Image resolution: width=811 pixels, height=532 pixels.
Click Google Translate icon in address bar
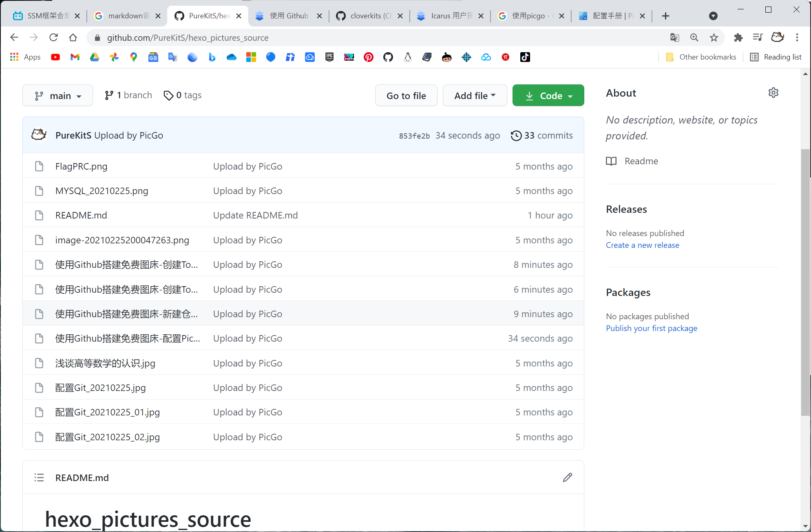[674, 38]
